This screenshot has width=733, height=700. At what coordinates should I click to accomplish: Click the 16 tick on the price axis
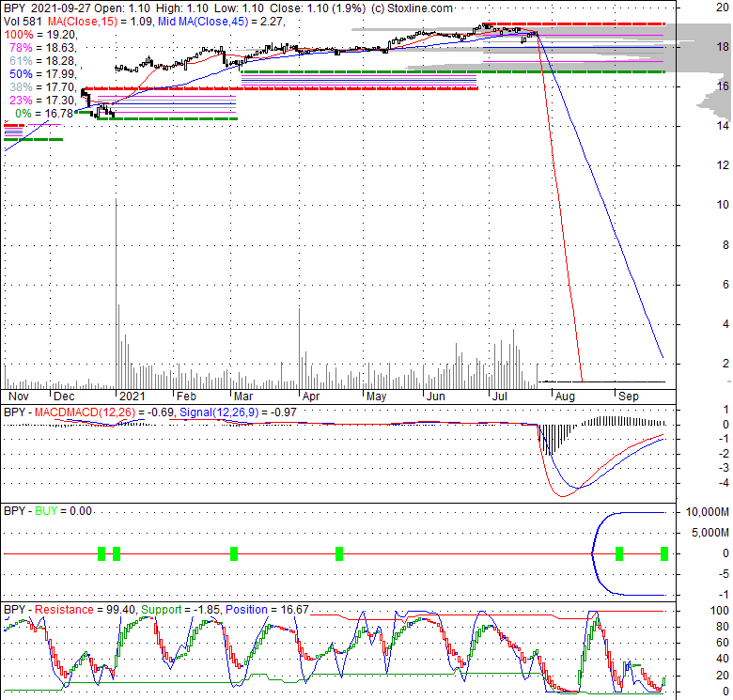[x=723, y=86]
